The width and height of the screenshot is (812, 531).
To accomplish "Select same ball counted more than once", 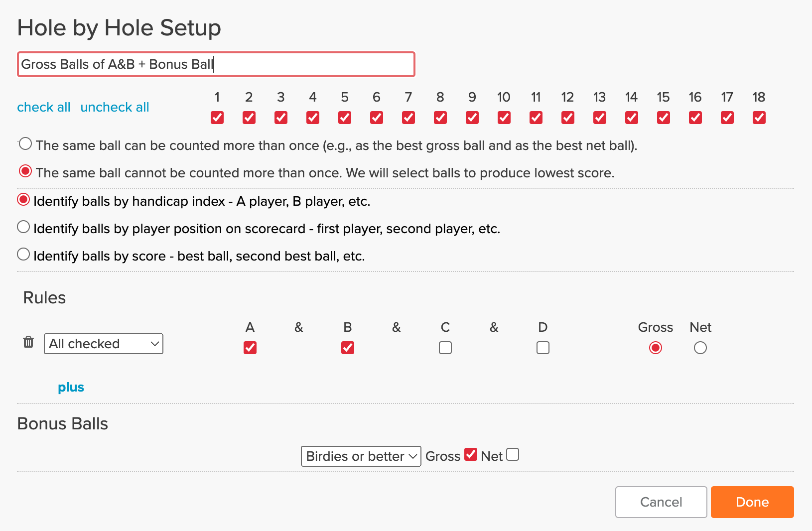I will click(x=25, y=144).
